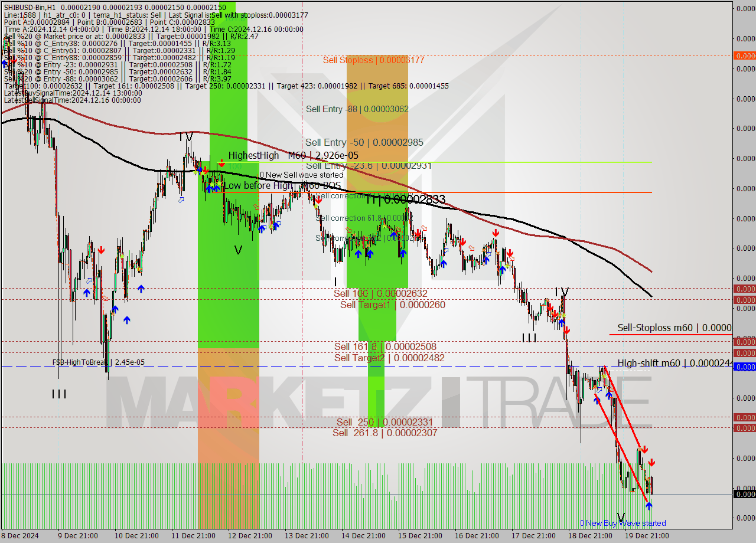Click the 'Sell Entry -88 | 0.00003062' label
Screen dimensions: 756x543
(357, 109)
